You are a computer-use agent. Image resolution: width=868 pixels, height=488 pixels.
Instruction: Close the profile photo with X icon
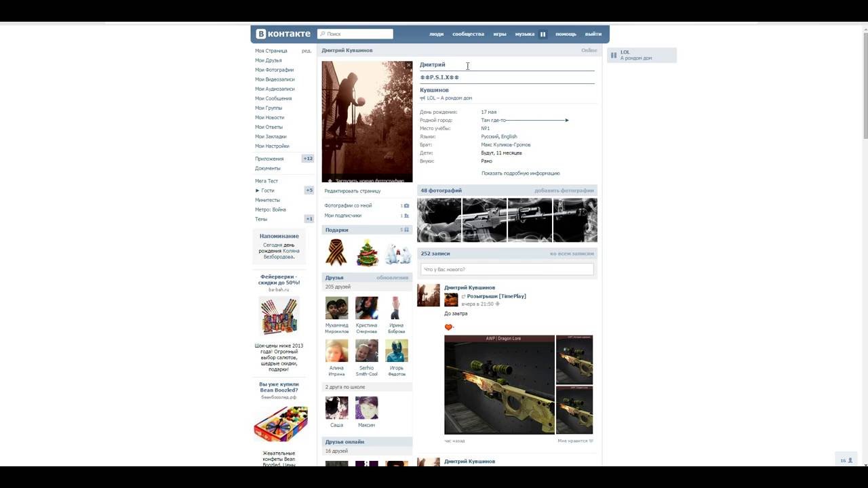pyautogui.click(x=408, y=66)
